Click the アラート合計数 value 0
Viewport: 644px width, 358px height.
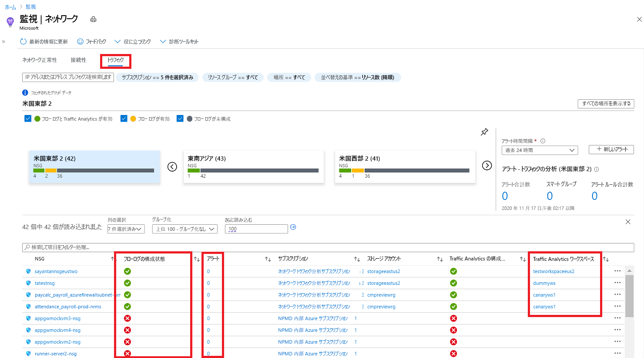(x=505, y=196)
